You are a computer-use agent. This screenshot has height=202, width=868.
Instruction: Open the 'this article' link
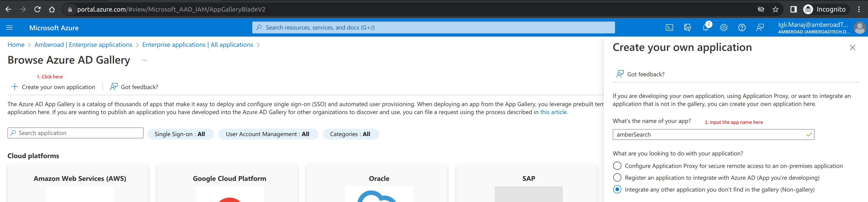(554, 112)
